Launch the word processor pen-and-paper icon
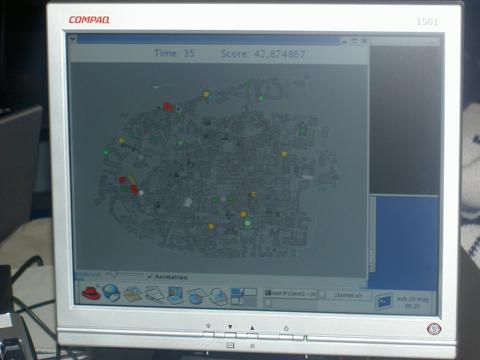 click(x=154, y=295)
